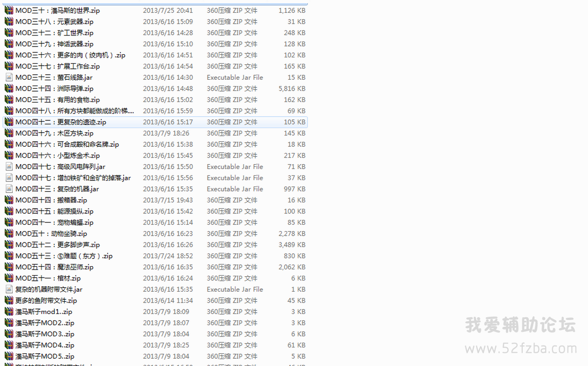The width and height of the screenshot is (588, 366).
Task: Select the file MOD五十一：棺材.zip
Action: (x=48, y=278)
